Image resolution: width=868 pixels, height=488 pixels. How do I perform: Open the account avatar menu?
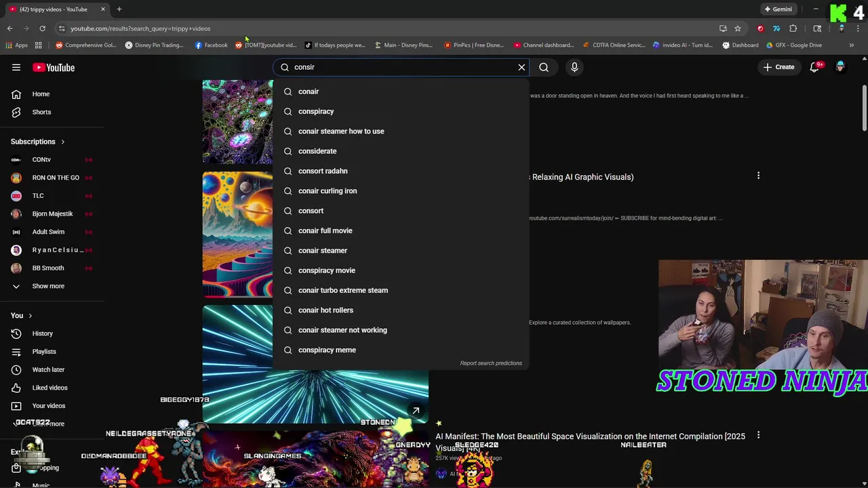coord(840,67)
